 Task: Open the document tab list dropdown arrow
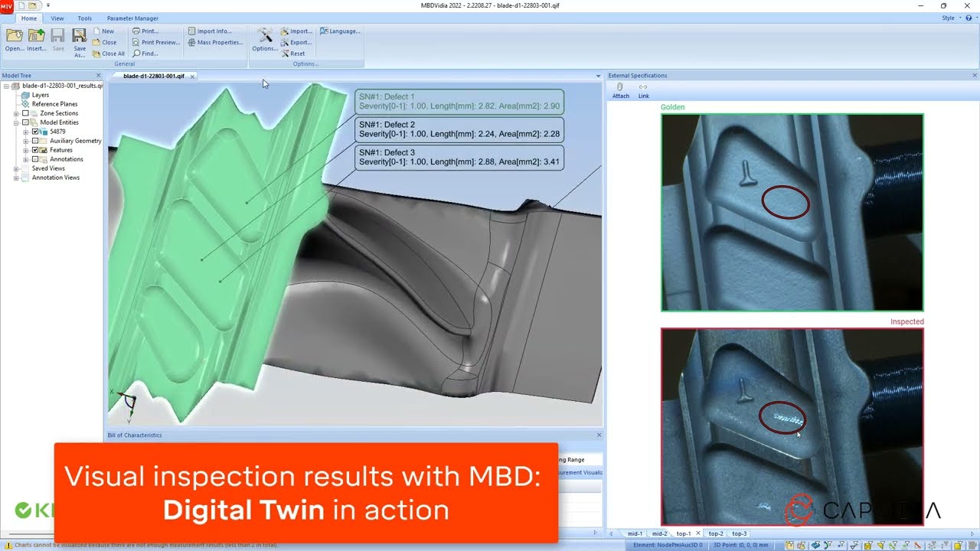598,76
